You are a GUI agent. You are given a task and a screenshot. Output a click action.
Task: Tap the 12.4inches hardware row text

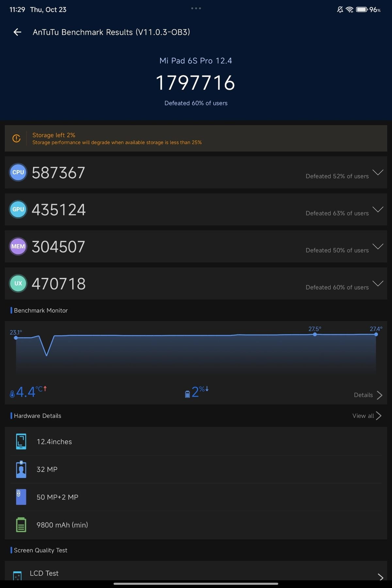[x=54, y=442]
